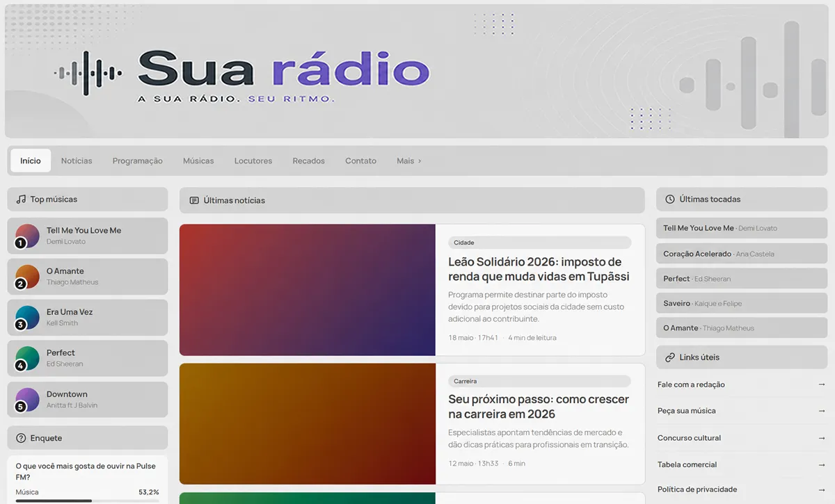Click the number 4 album cover for Perfect
Viewport: 835px width, 504px height.
tap(27, 359)
